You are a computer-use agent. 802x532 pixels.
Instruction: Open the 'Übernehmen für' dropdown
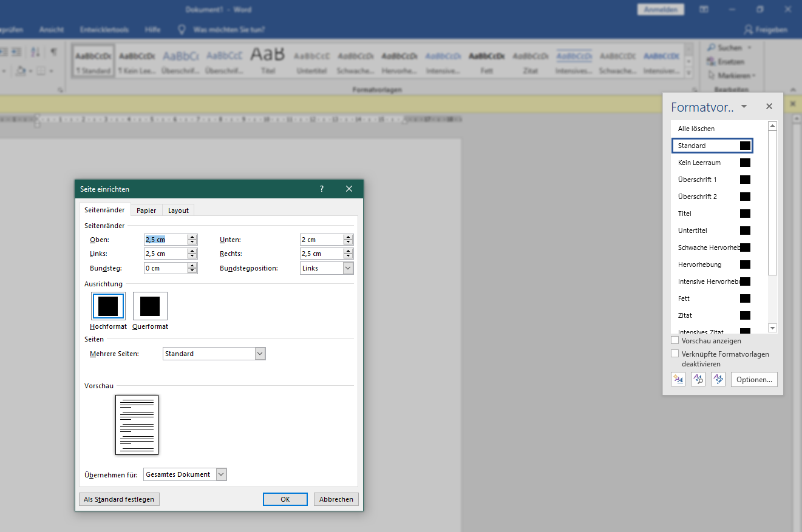coord(222,474)
